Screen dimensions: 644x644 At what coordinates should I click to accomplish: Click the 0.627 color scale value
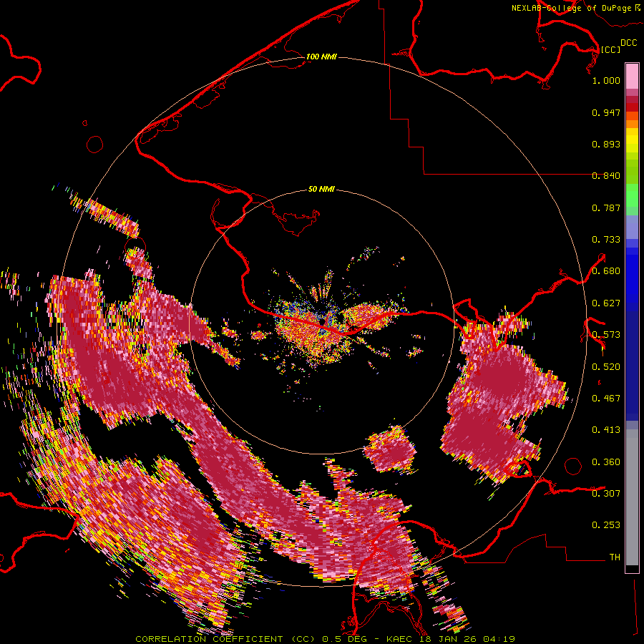[x=606, y=303]
